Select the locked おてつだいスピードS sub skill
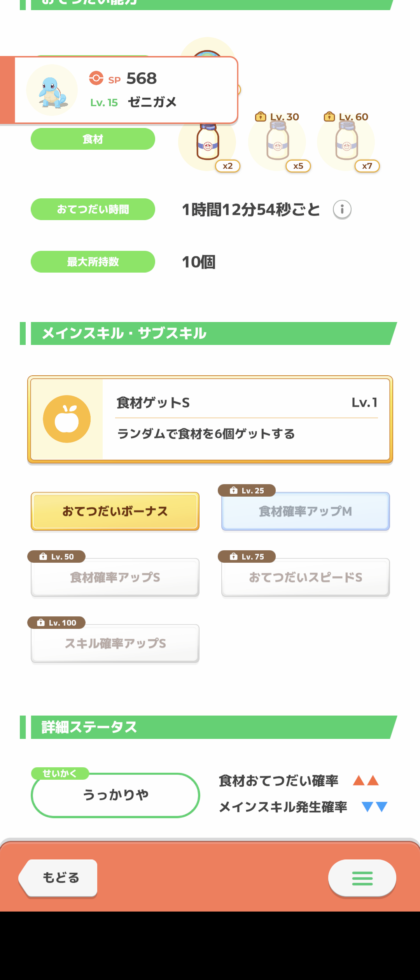The height and width of the screenshot is (980, 420). [x=306, y=577]
